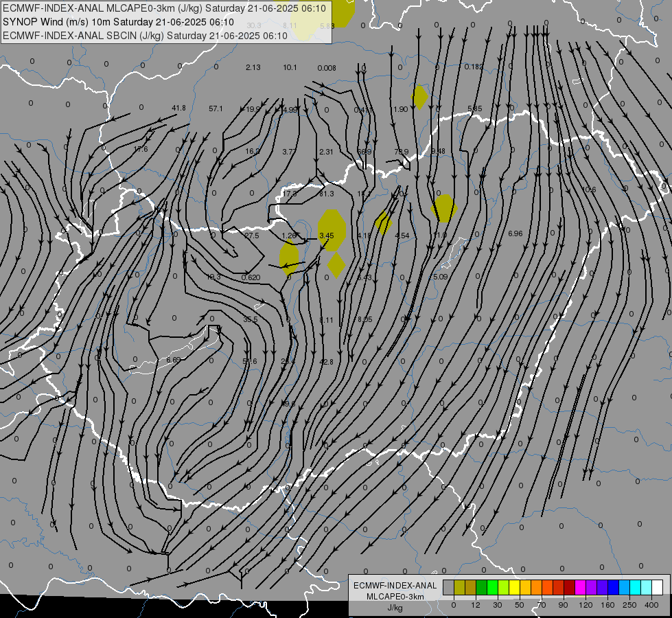672x618 pixels.
Task: Click the map value 57.1
Action: click(x=216, y=108)
